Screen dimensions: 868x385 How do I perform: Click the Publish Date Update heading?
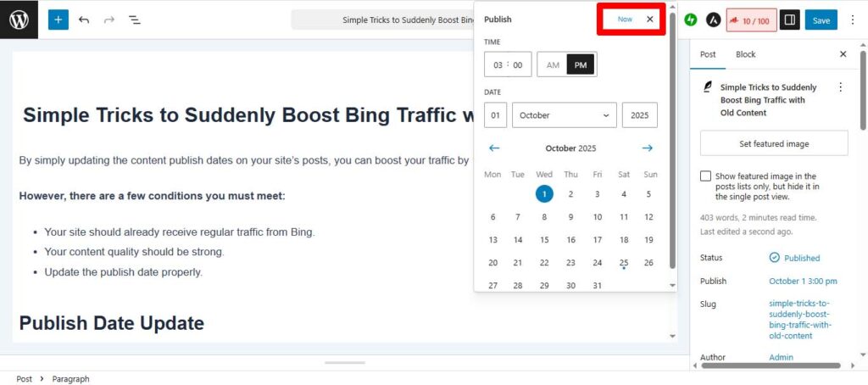coord(111,323)
